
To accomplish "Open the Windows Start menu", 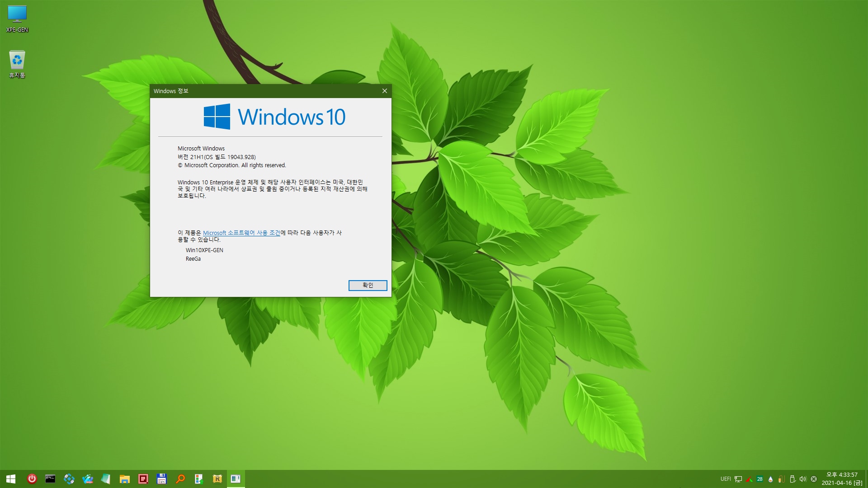I will click(x=11, y=479).
